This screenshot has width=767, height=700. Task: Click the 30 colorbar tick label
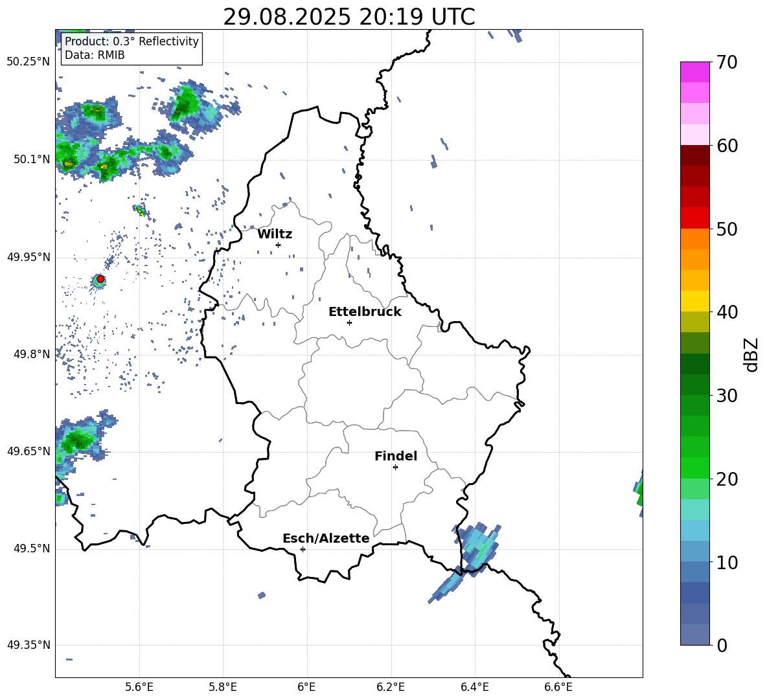[727, 396]
